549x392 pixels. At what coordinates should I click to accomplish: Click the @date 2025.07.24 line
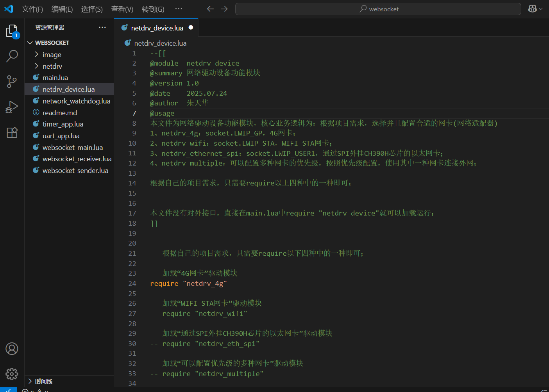coord(188,93)
